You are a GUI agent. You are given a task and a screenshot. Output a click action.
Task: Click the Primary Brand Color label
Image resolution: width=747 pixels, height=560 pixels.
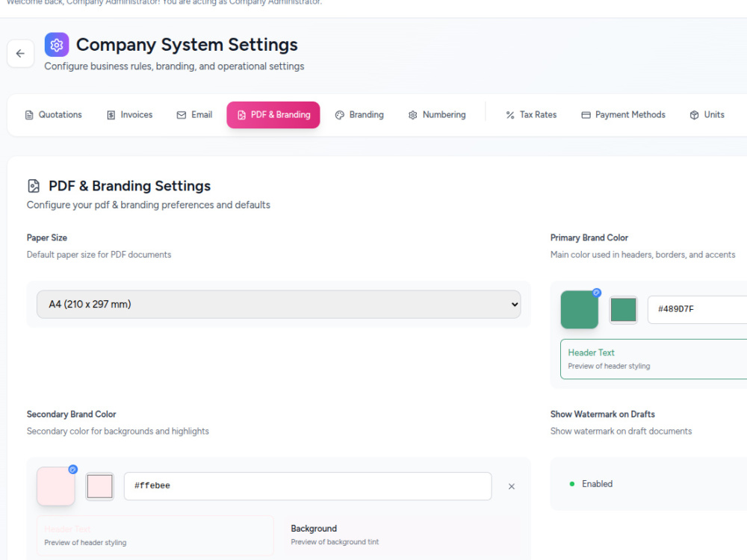(x=589, y=237)
